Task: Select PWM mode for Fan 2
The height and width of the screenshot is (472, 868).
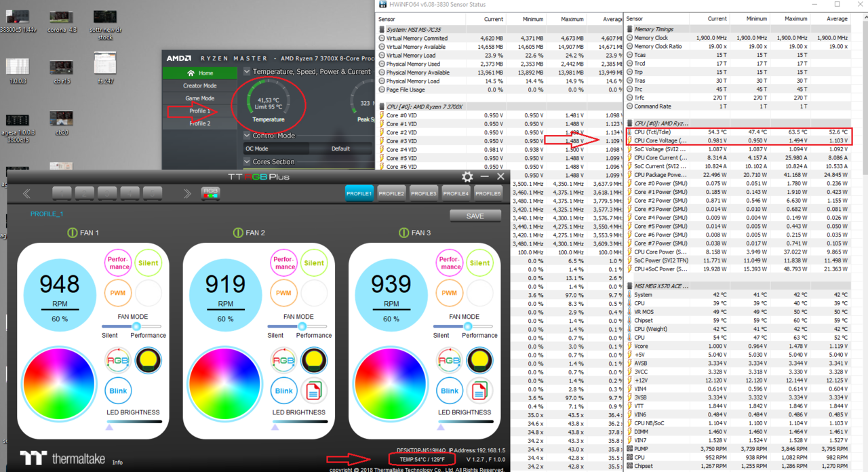Action: [x=283, y=293]
